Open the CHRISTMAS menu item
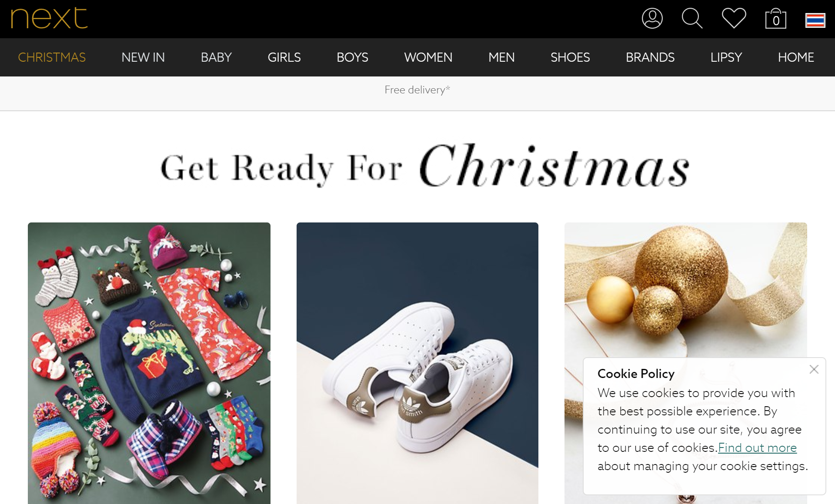The height and width of the screenshot is (504, 835). tap(52, 57)
